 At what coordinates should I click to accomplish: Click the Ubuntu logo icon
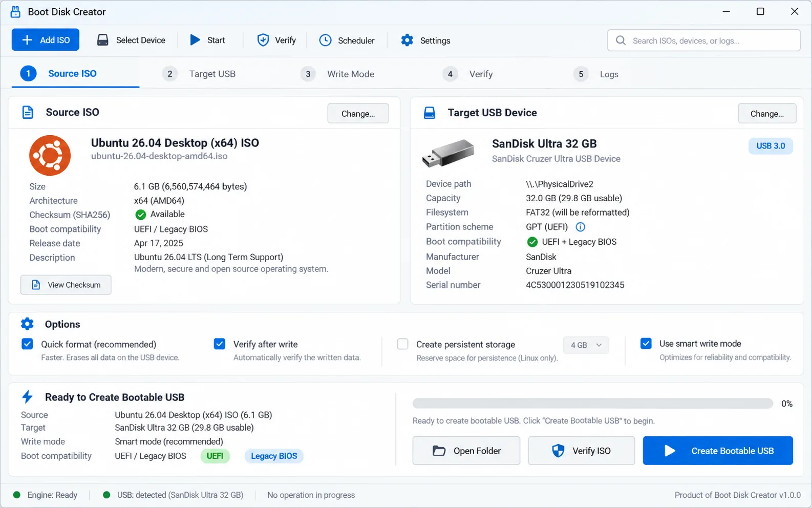coord(50,155)
